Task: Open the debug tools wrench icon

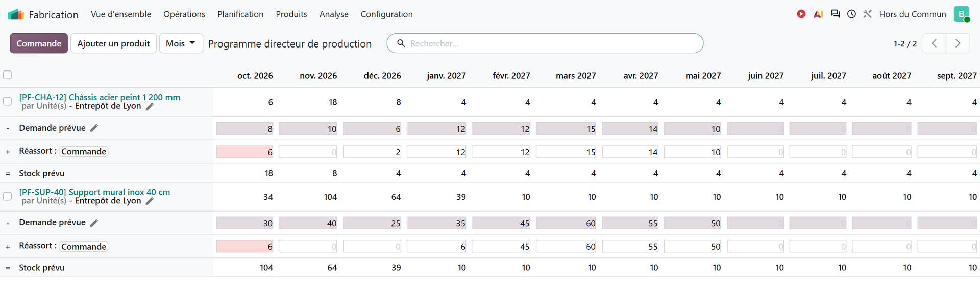Action: click(x=867, y=14)
